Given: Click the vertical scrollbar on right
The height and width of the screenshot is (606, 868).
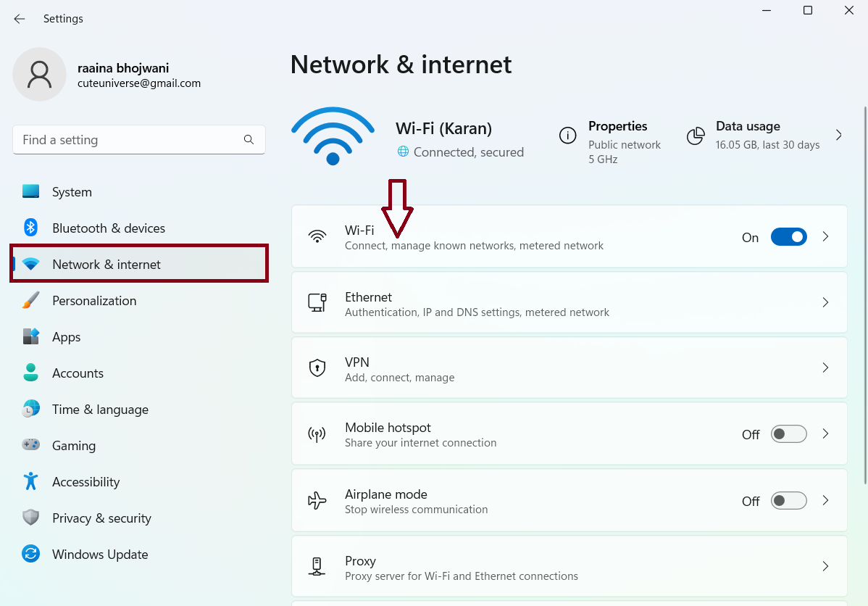Looking at the screenshot, I should pos(863,290).
